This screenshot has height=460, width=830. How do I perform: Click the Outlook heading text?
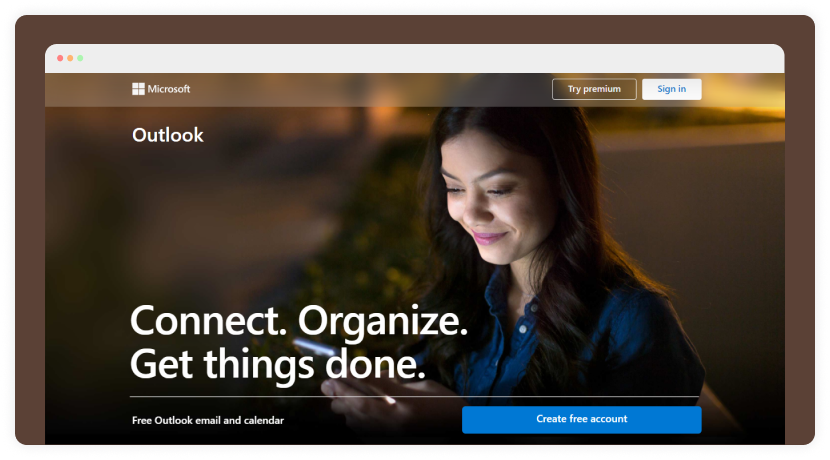pyautogui.click(x=168, y=135)
